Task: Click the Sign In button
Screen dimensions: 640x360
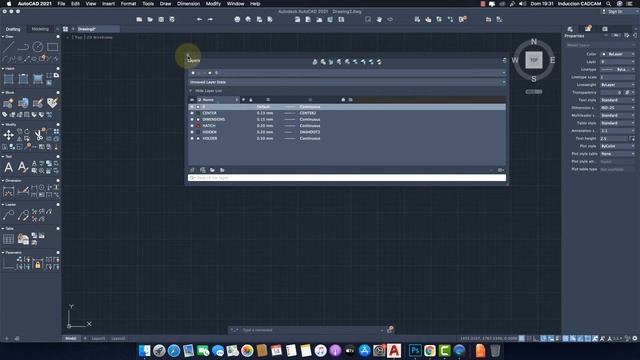Action: [x=612, y=12]
